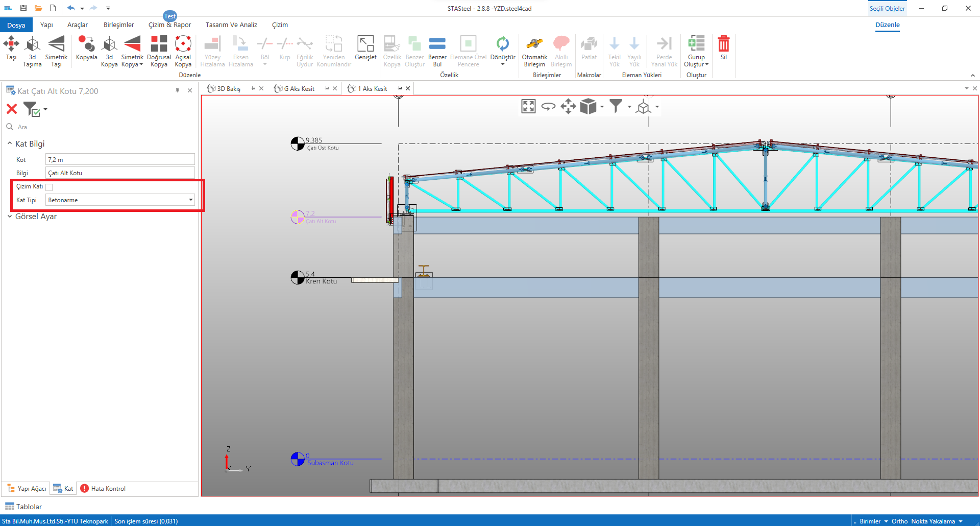Switch to the 3D Bakış view tab
Image resolution: width=980 pixels, height=526 pixels.
(228, 89)
